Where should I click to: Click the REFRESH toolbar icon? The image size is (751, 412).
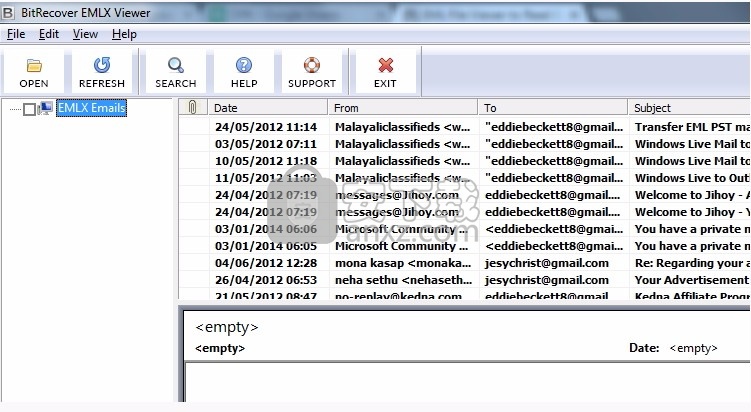(x=102, y=65)
